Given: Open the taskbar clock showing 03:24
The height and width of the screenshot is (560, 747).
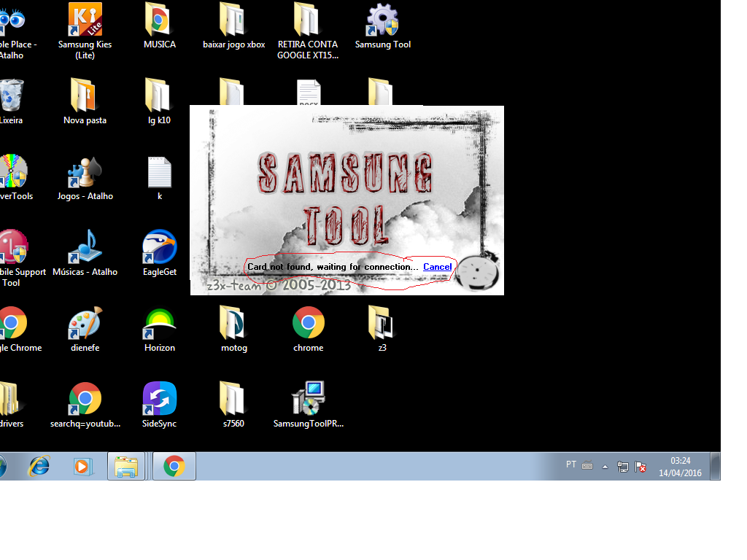Looking at the screenshot, I should 680,467.
